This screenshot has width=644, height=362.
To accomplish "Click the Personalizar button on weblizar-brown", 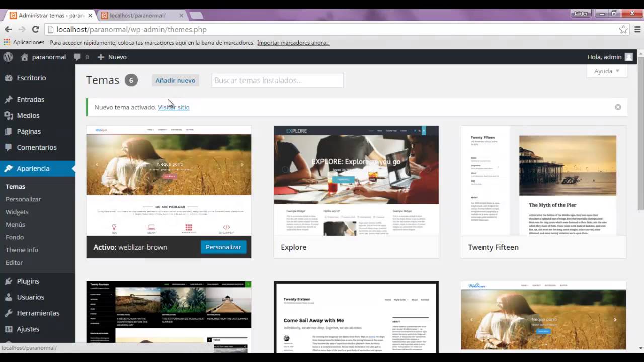I will (x=223, y=247).
